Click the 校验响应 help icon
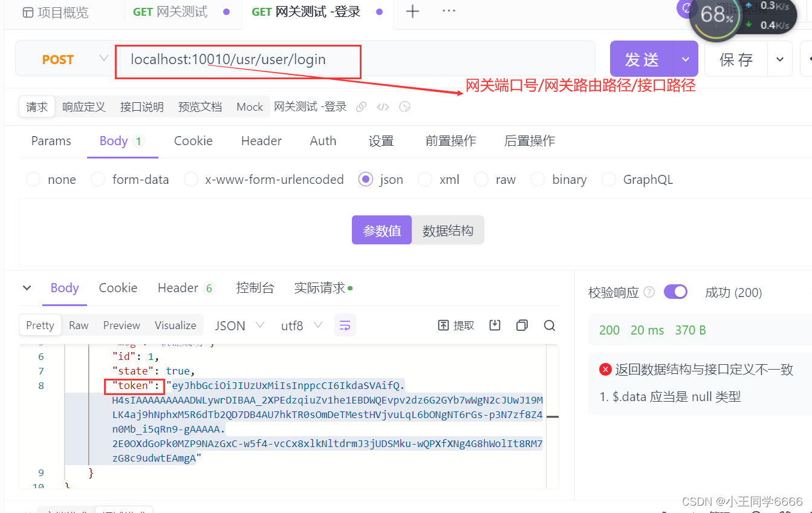 pyautogui.click(x=649, y=292)
